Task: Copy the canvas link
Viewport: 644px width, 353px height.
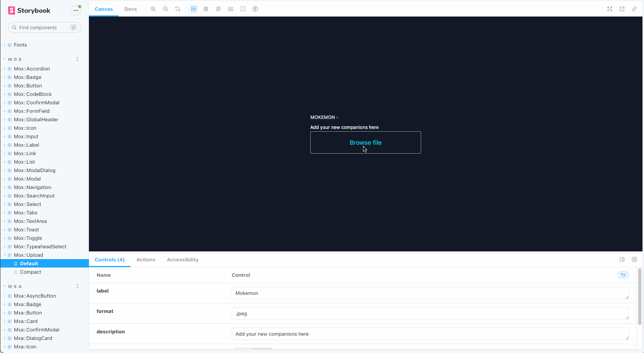Action: coord(634,9)
